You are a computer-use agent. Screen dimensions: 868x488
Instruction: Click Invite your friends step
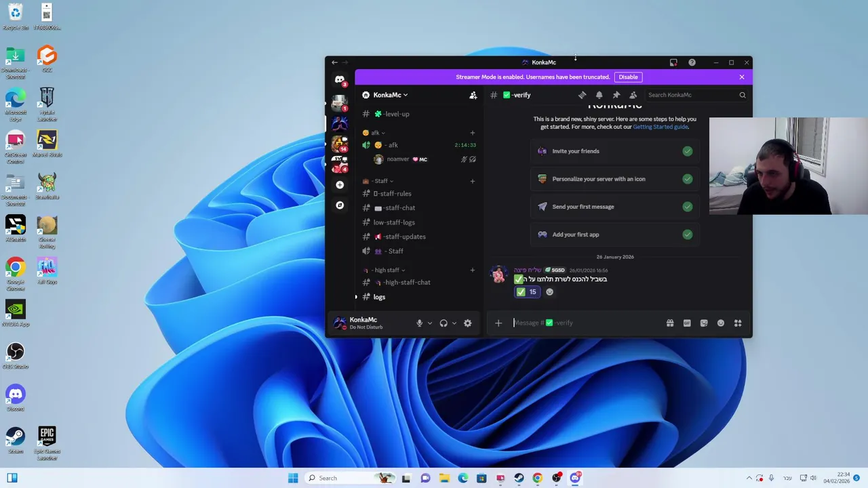click(614, 151)
